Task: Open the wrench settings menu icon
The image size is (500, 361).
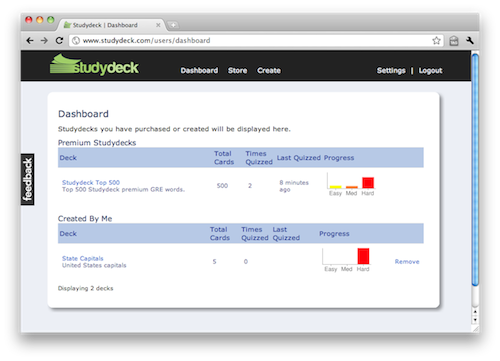Action: (470, 41)
